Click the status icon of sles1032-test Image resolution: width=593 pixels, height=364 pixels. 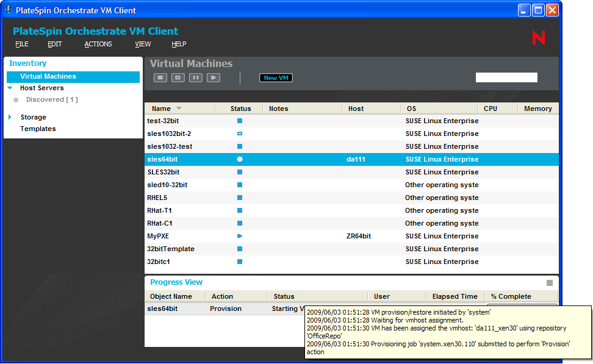(240, 147)
